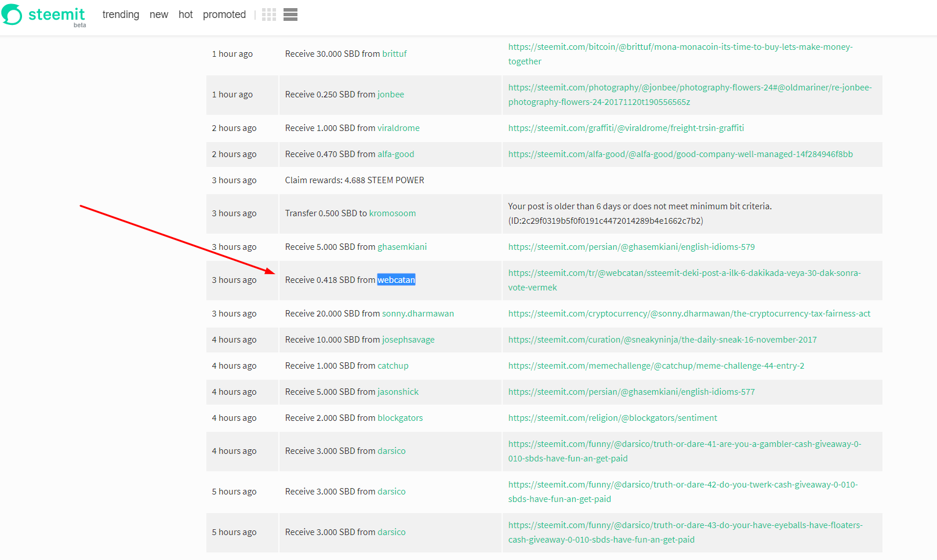Open kromosoom user profile link

point(393,213)
